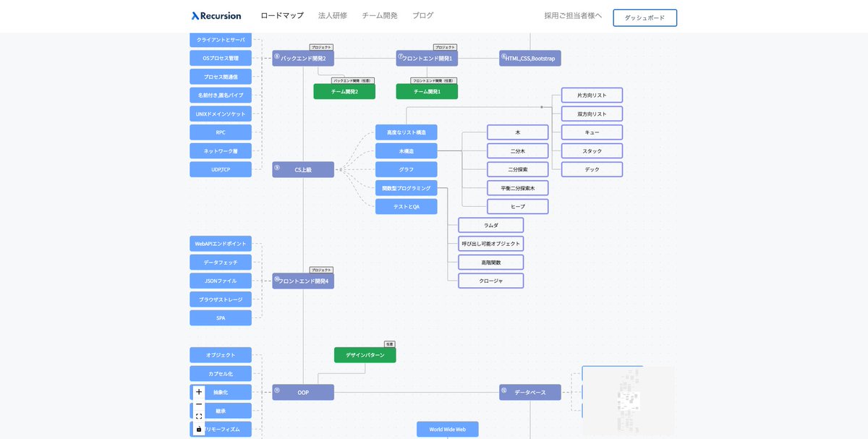868x439 pixels.
Task: Open the チーム開発 nav tab
Action: click(x=380, y=15)
